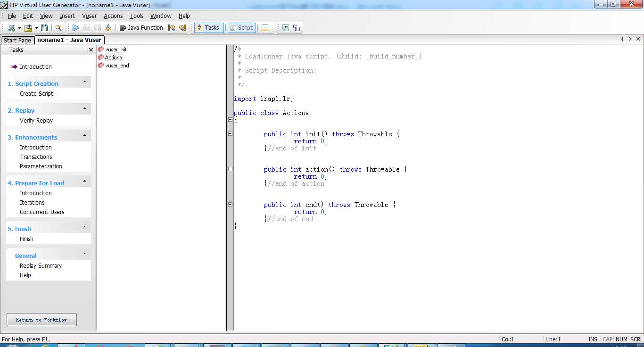Image resolution: width=644 pixels, height=347 pixels.
Task: Open the parameter list toolbar icon
Action: pos(286,28)
